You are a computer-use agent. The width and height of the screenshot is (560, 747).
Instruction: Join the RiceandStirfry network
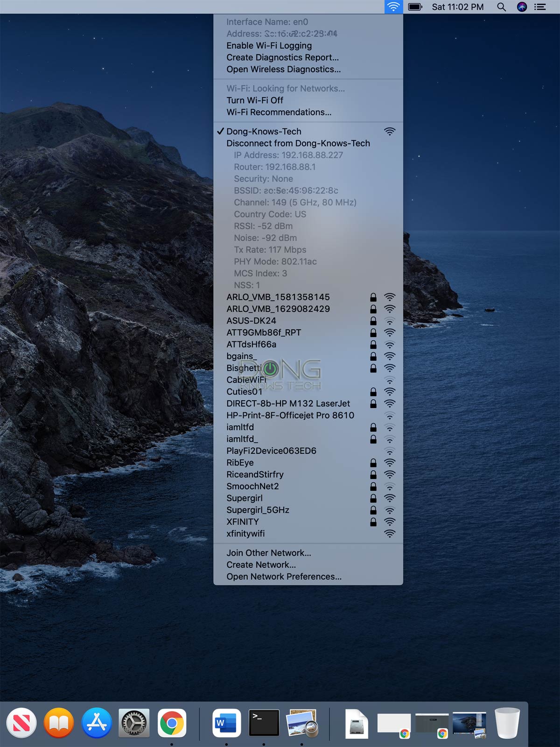308,474
